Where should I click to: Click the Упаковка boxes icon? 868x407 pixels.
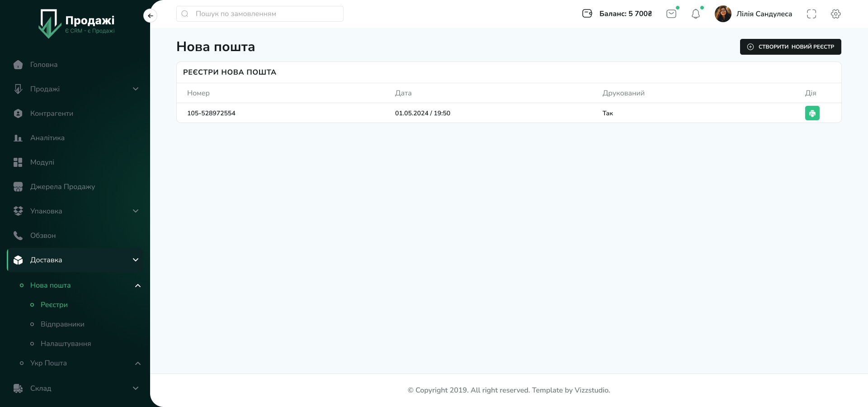click(x=18, y=211)
